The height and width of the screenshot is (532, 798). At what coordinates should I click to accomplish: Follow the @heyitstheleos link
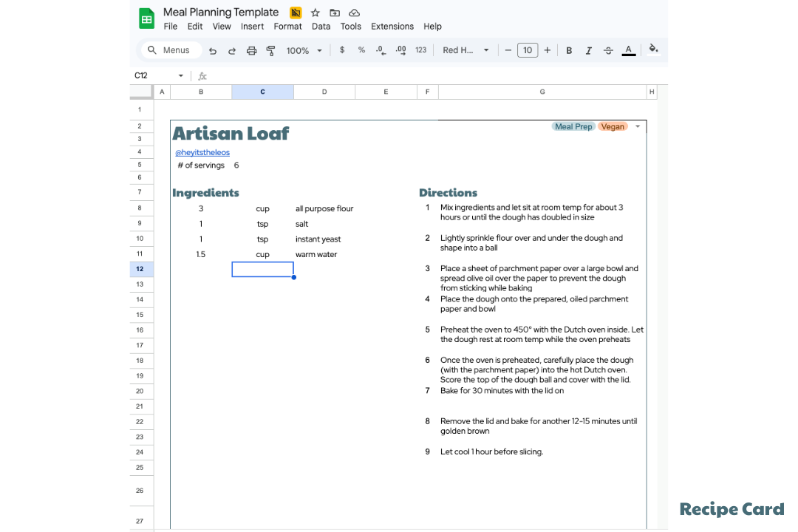tap(202, 152)
